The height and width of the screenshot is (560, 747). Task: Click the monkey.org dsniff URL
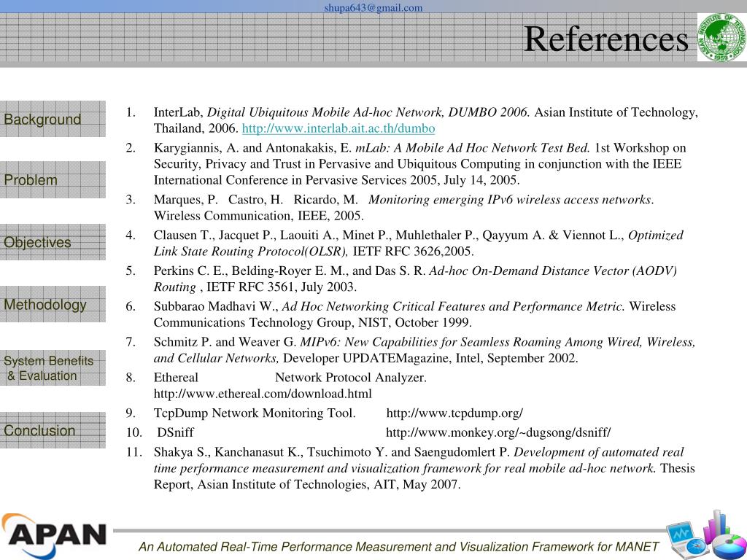coord(498,432)
